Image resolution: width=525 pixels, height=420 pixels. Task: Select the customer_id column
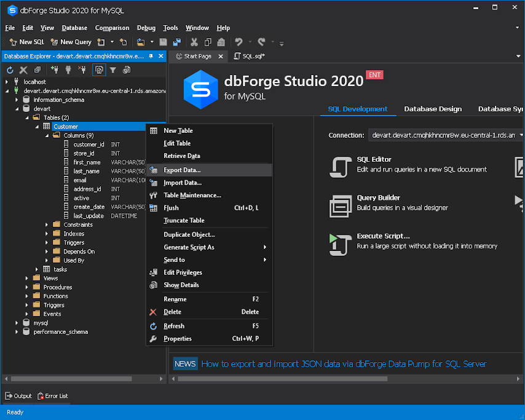click(89, 145)
